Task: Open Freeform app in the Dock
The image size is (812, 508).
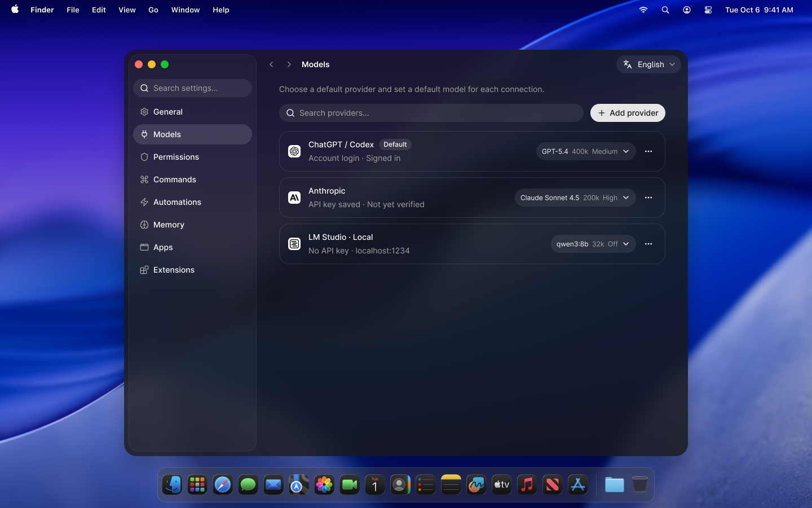Action: coord(476,485)
